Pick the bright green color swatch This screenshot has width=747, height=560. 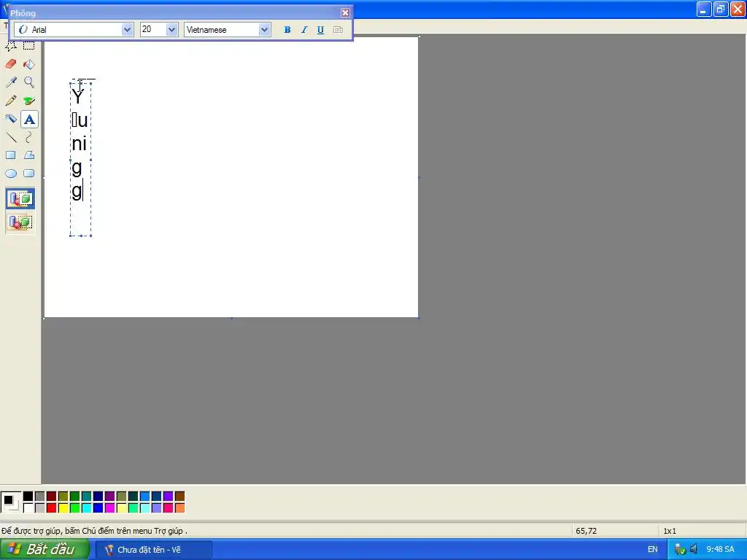pyautogui.click(x=75, y=508)
